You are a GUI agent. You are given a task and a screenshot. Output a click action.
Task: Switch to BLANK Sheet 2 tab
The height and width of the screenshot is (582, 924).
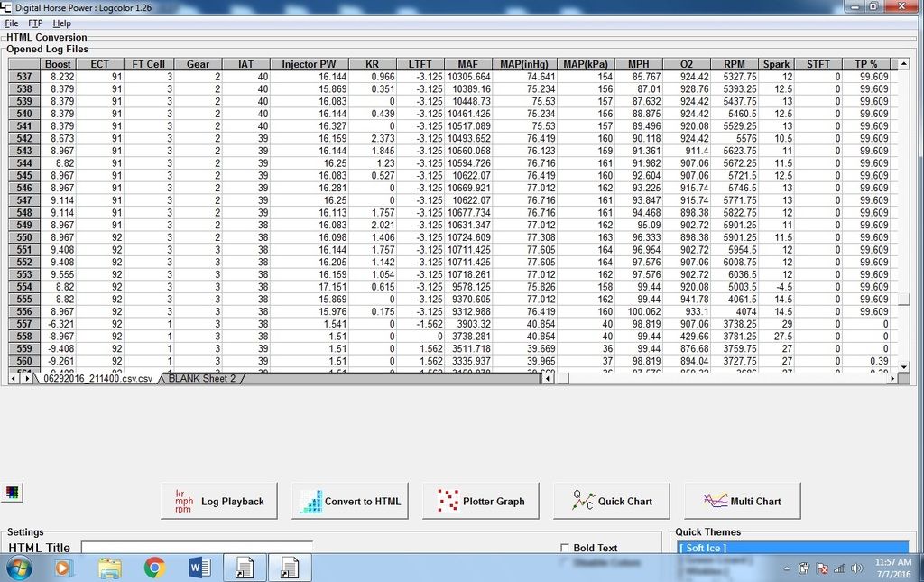(201, 378)
